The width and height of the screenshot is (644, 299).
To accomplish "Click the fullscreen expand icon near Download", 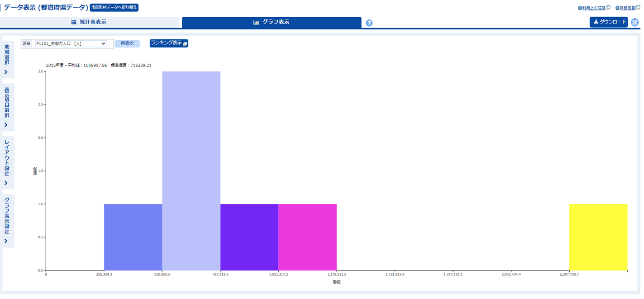I will click(x=635, y=22).
